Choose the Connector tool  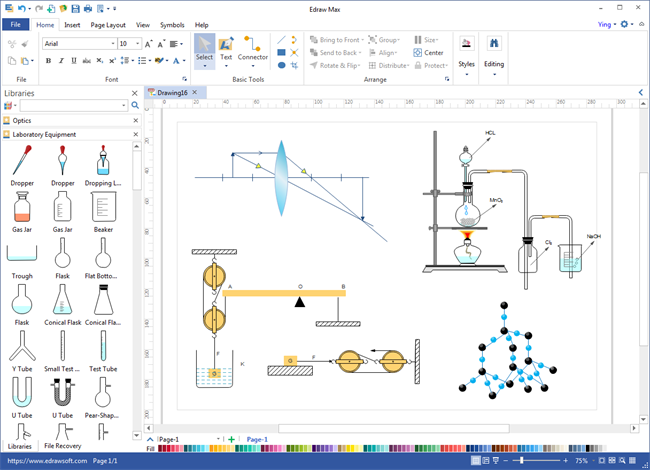pyautogui.click(x=253, y=50)
